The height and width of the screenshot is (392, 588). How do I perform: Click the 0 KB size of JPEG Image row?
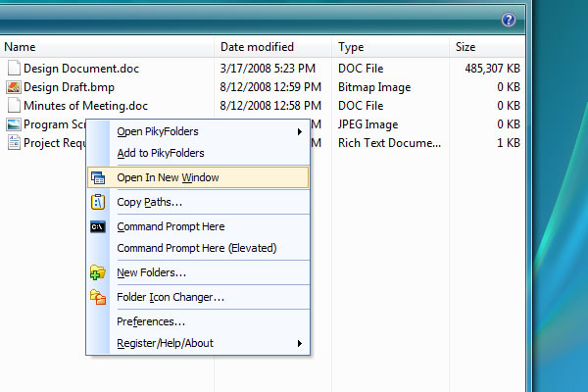(509, 124)
